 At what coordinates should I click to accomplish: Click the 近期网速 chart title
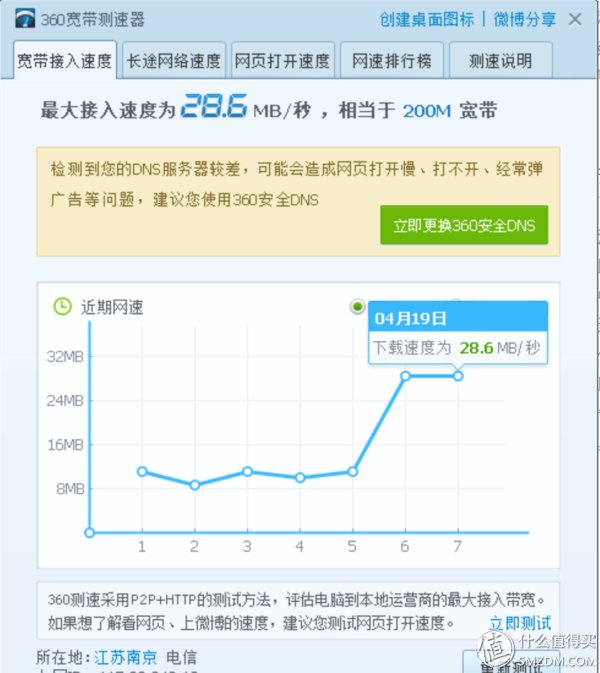click(x=112, y=307)
